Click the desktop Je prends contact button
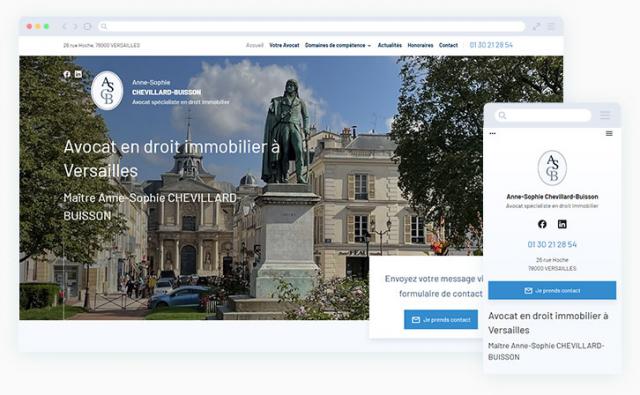Image resolution: width=640 pixels, height=395 pixels. (x=441, y=320)
